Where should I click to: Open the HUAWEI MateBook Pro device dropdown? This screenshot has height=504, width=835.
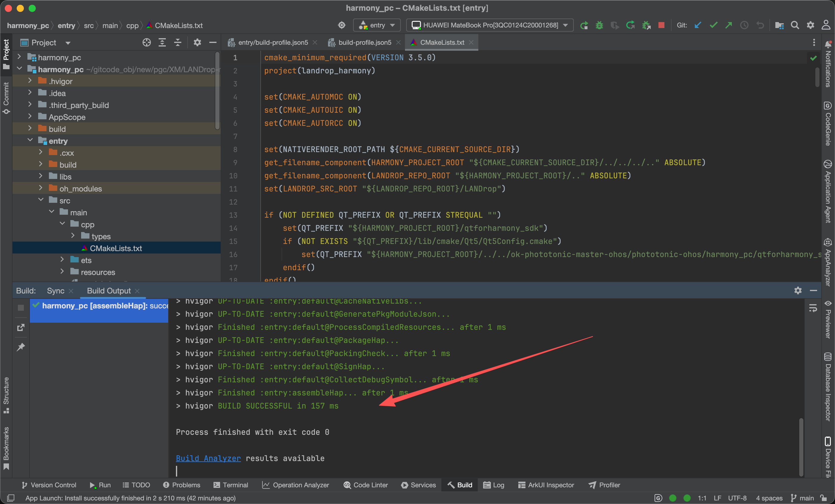pyautogui.click(x=489, y=25)
